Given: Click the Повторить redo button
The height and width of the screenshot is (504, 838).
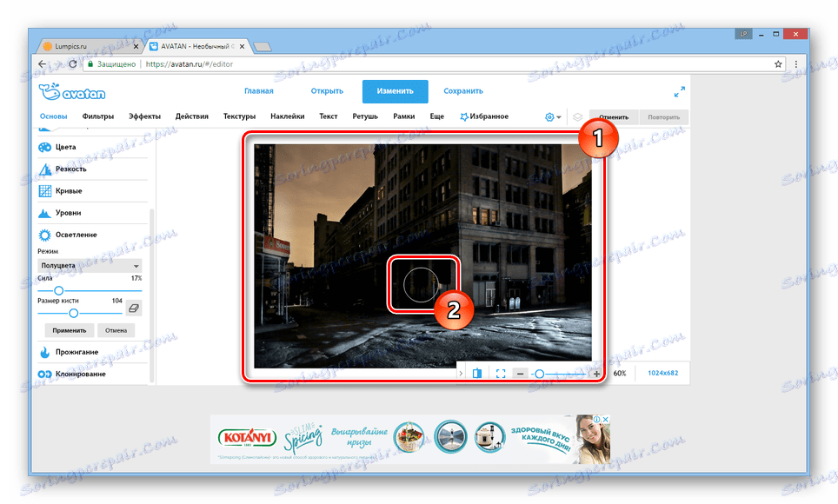Looking at the screenshot, I should (x=664, y=117).
